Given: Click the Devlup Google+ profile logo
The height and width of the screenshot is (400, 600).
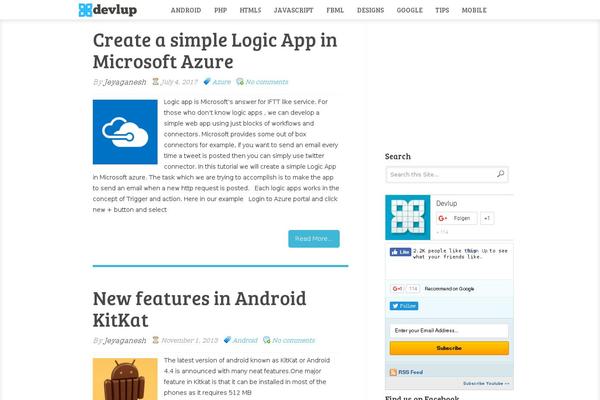Looking at the screenshot, I should [408, 217].
